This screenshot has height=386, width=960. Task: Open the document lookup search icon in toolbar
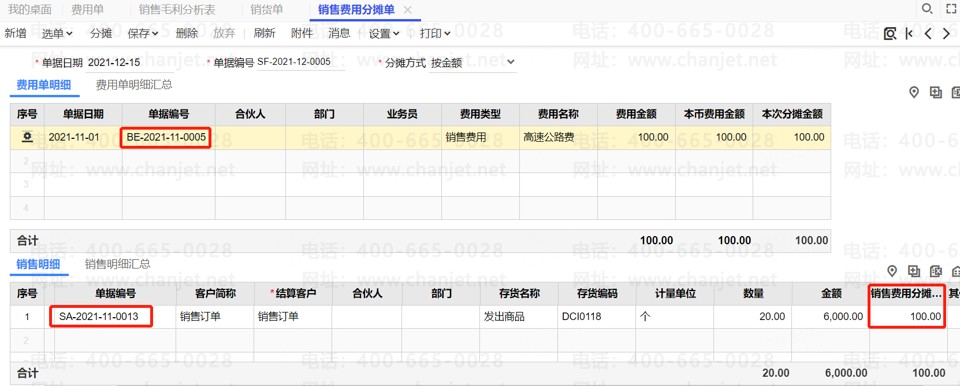(x=890, y=34)
